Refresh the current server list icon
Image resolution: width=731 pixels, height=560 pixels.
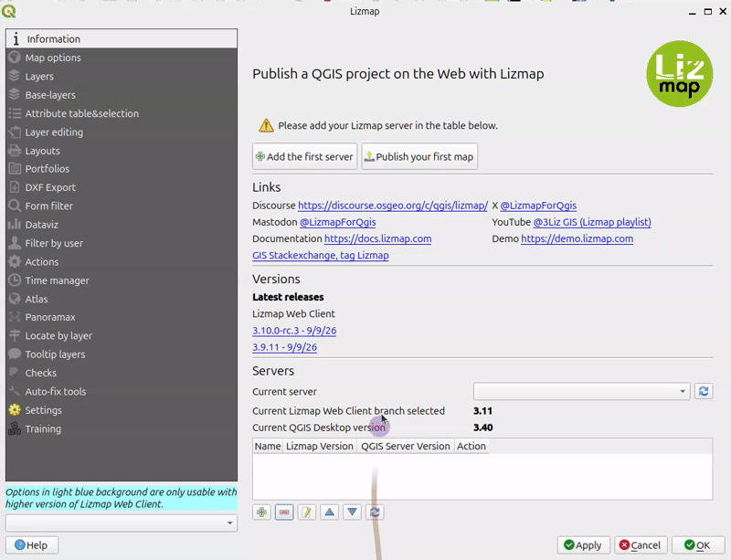point(704,391)
